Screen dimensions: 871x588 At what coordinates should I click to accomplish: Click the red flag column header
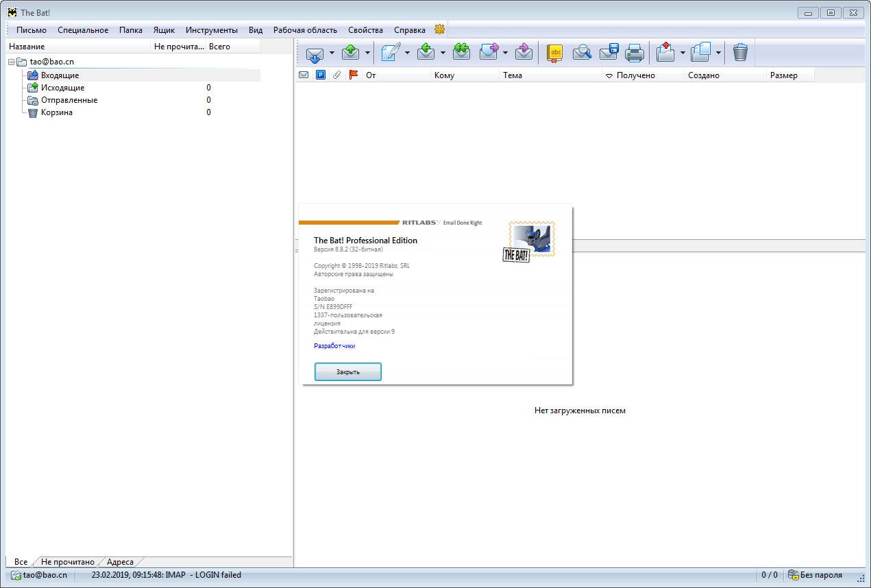pyautogui.click(x=354, y=75)
